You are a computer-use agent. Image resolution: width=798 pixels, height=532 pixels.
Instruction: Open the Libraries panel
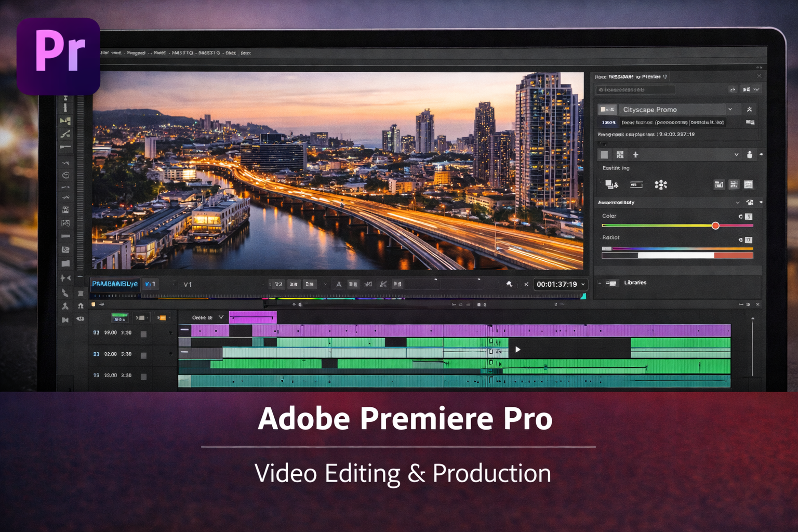point(635,283)
